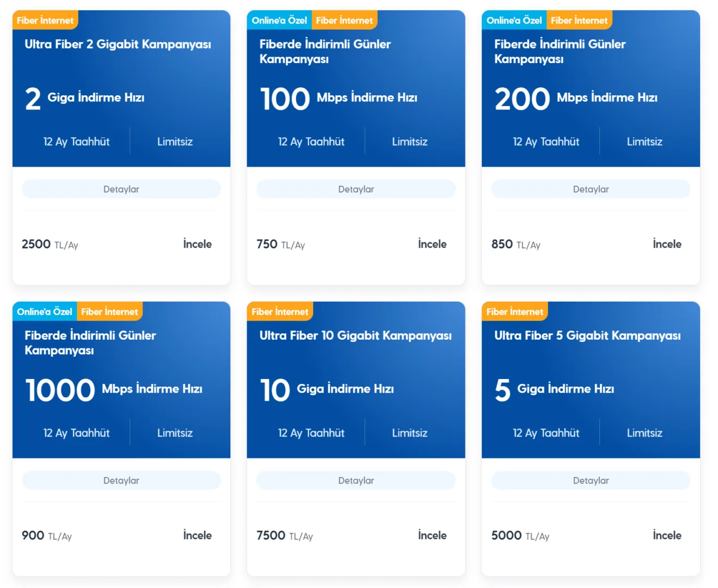This screenshot has height=588, width=718.
Task: Open Detaylar for Ultra Fiber 5 Gigabit Kampanyası
Action: [591, 480]
